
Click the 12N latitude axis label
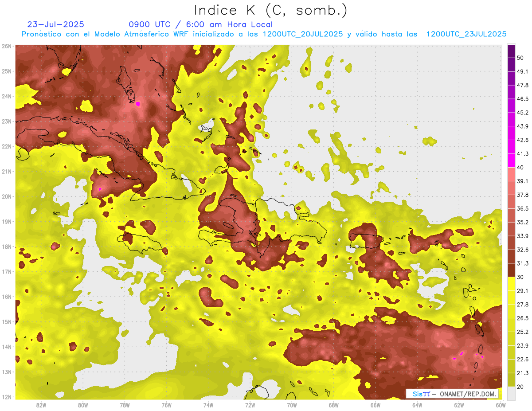point(7,397)
